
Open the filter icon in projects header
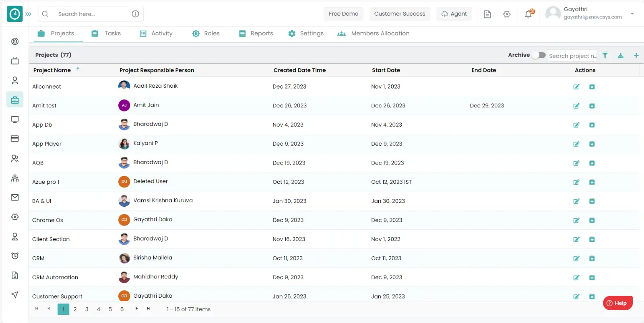click(x=605, y=56)
